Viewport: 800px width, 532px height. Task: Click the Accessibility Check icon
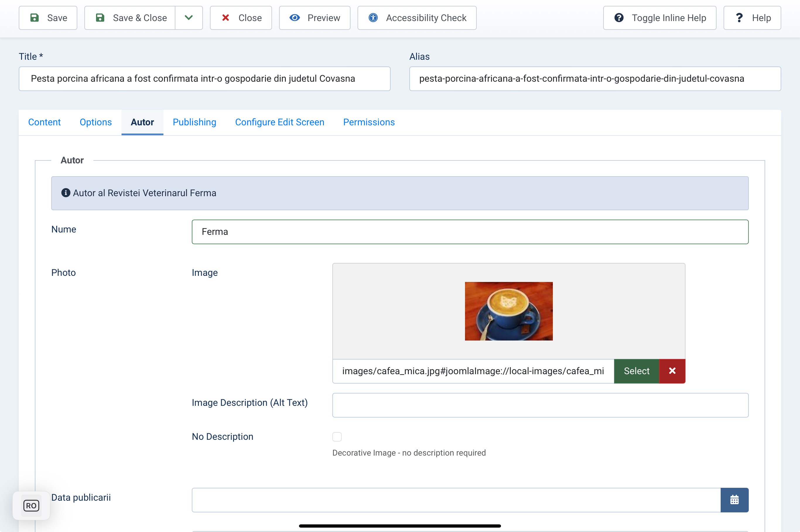[373, 18]
